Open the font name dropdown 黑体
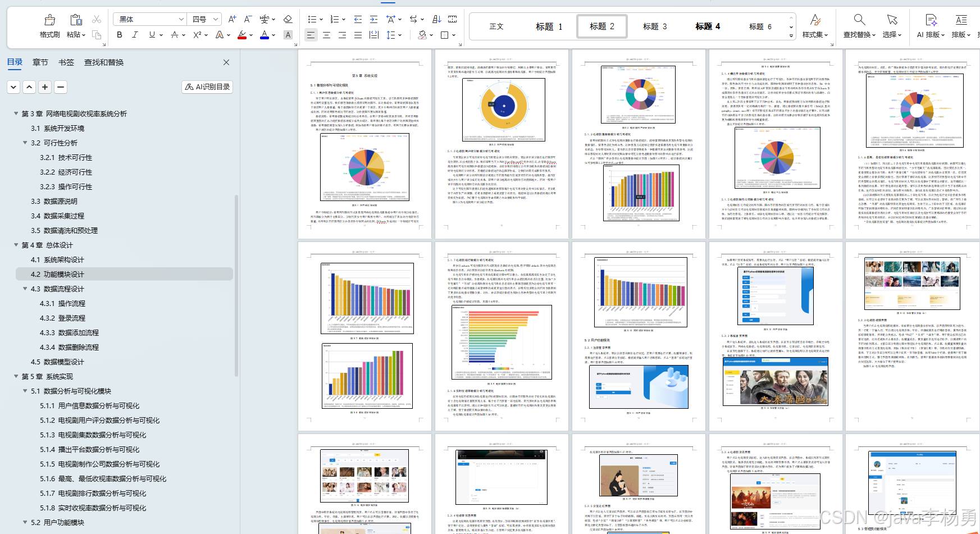The image size is (980, 534). (x=181, y=19)
